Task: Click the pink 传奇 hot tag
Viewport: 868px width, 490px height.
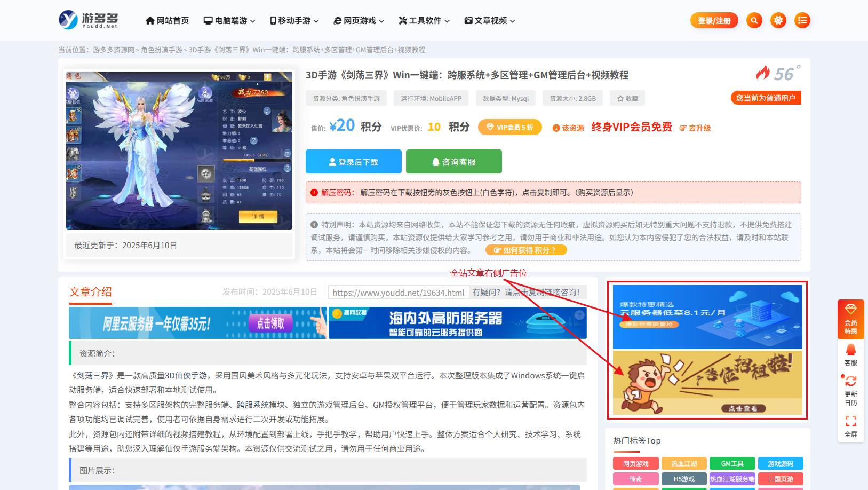Action: point(636,479)
